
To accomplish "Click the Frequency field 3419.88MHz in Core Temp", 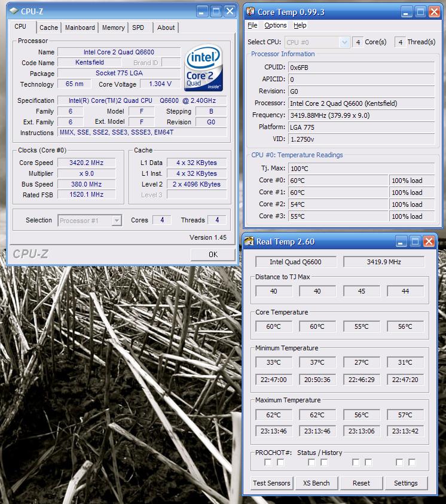I will coord(362,115).
